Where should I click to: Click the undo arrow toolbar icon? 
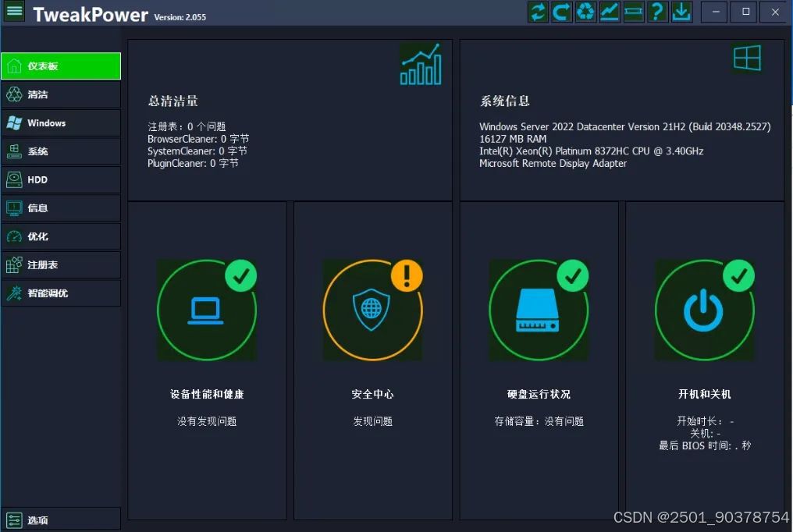click(561, 12)
